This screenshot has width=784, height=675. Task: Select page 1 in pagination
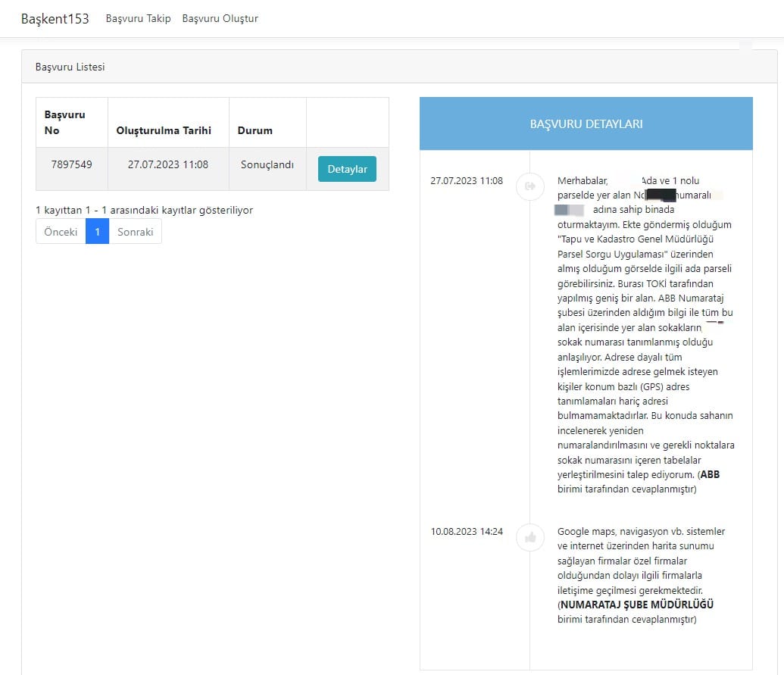pyautogui.click(x=98, y=232)
